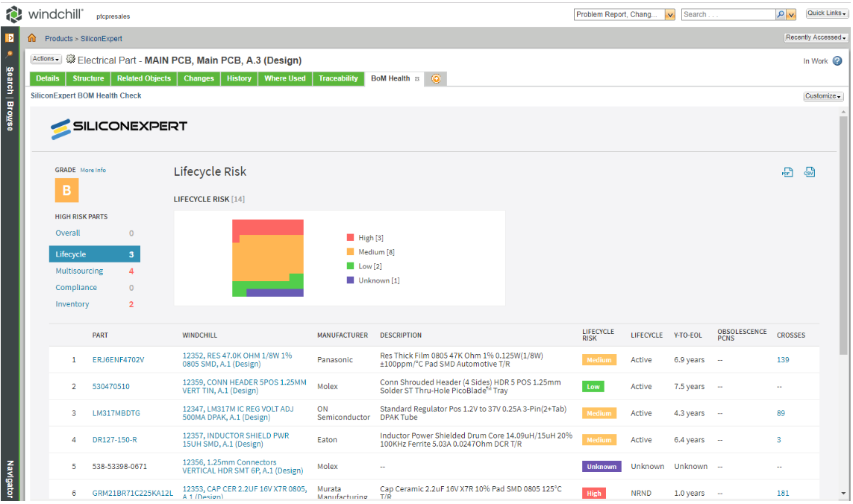Open the grade More Info link
The height and width of the screenshot is (504, 853).
pyautogui.click(x=93, y=170)
